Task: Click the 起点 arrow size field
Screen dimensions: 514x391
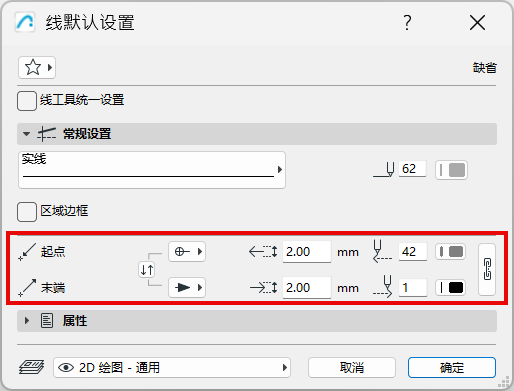Action: (307, 252)
